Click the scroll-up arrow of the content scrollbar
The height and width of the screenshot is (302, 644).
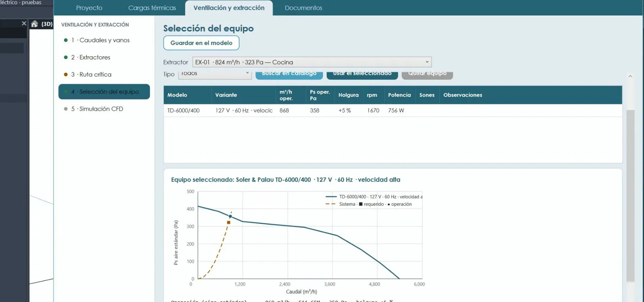(x=630, y=76)
